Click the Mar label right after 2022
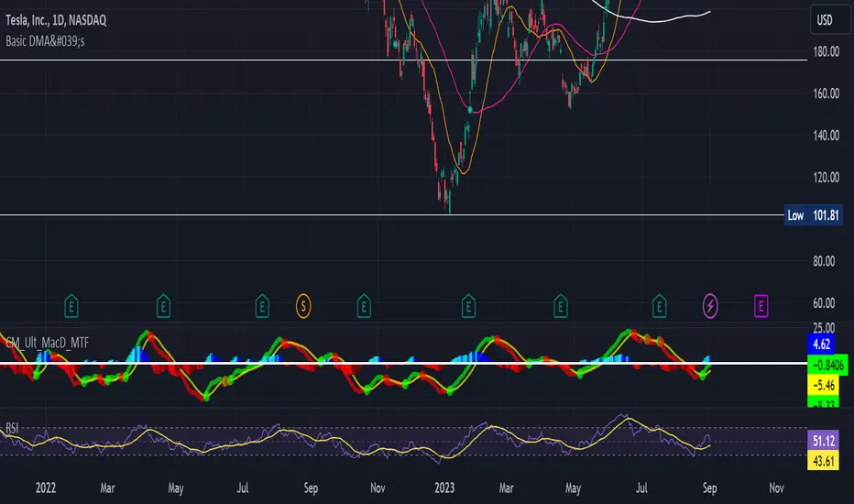Screen dimensions: 854x504 [x=107, y=488]
